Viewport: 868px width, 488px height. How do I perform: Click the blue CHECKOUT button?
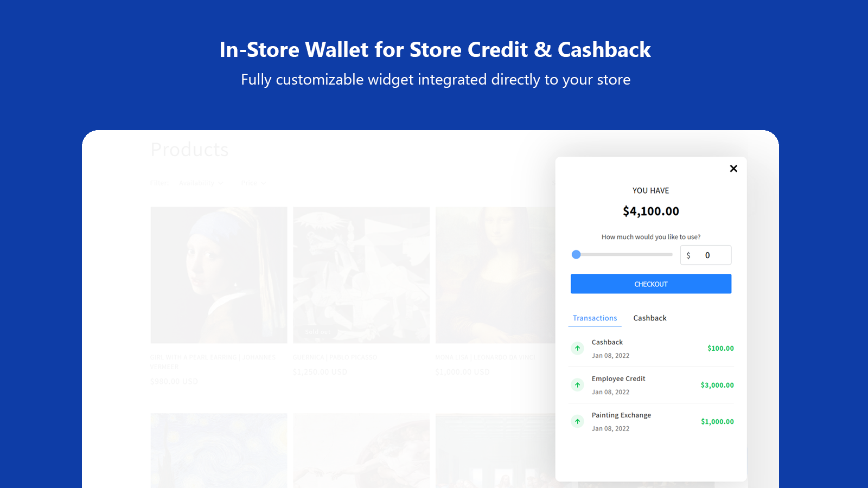click(651, 284)
